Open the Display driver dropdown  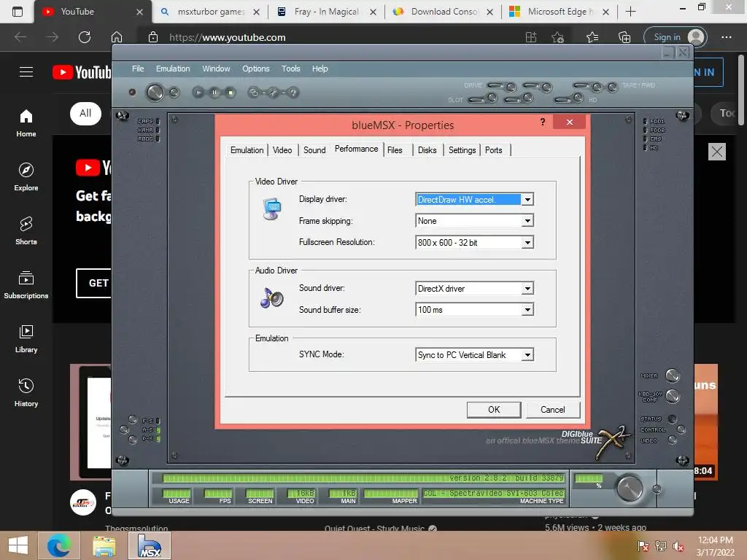(527, 200)
